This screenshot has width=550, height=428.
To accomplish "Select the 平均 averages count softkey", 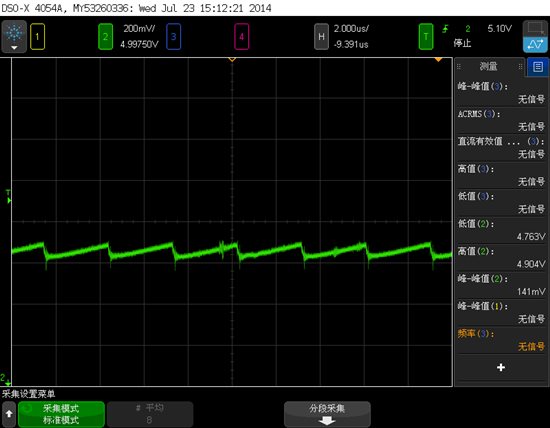I will 150,414.
